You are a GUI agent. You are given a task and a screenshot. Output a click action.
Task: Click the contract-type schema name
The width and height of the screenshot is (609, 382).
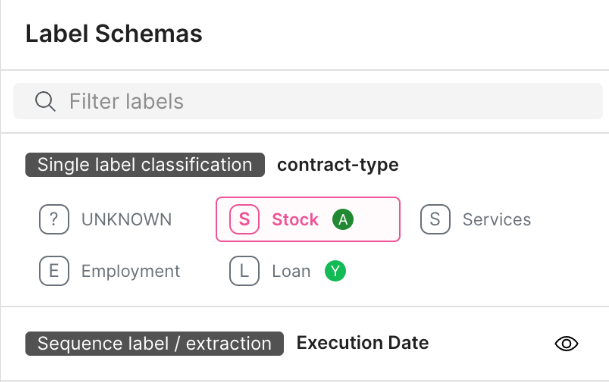pyautogui.click(x=338, y=165)
